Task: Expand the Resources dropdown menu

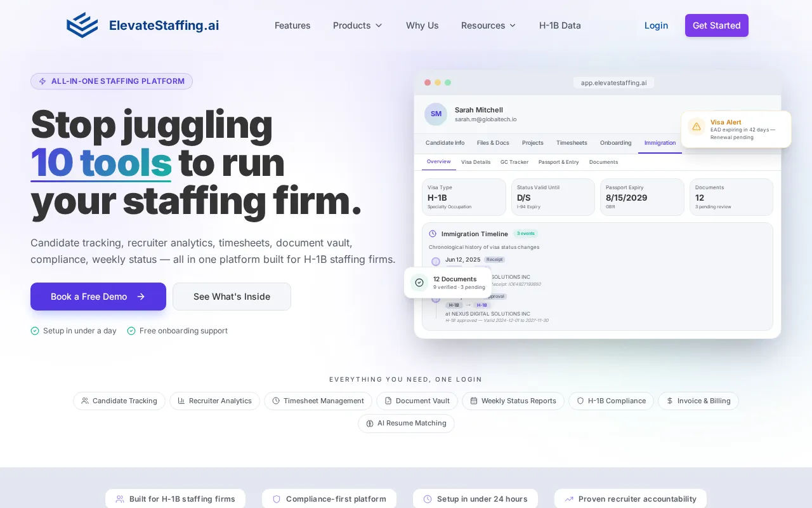Action: (488, 25)
